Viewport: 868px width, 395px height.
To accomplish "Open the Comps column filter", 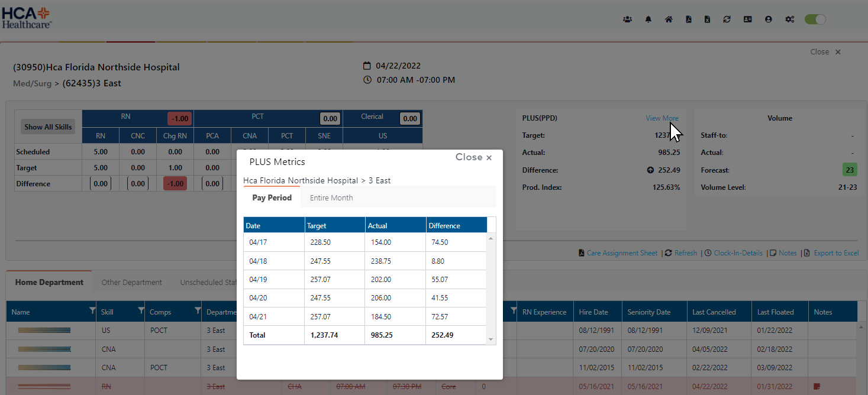I will coord(197,311).
